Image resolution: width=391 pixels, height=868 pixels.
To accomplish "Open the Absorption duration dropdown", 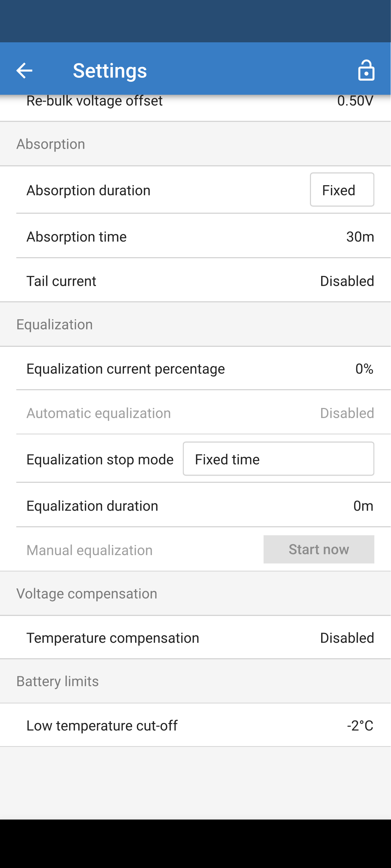I will (342, 190).
